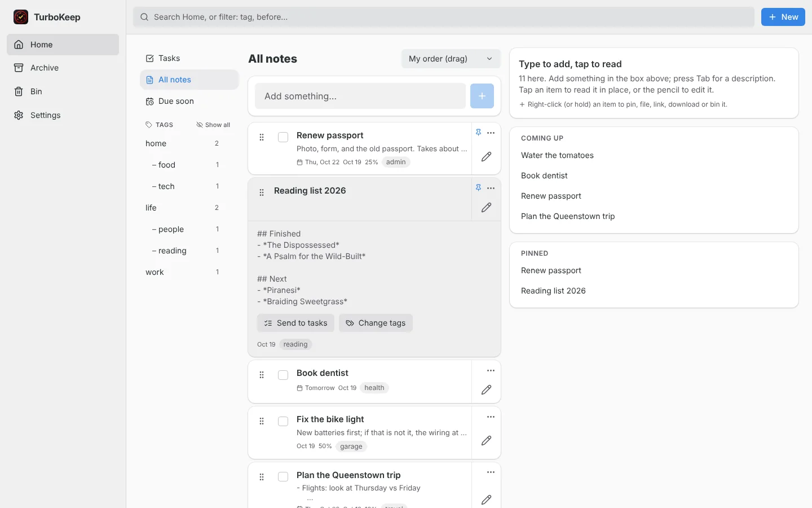Click the Add something input
The height and width of the screenshot is (508, 812).
coord(360,96)
